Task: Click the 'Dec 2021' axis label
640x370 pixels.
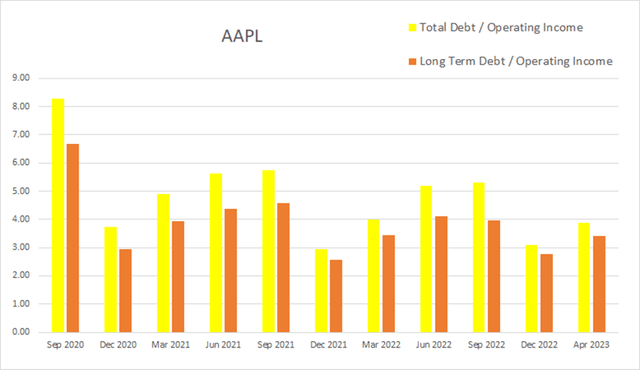Action: tap(328, 345)
